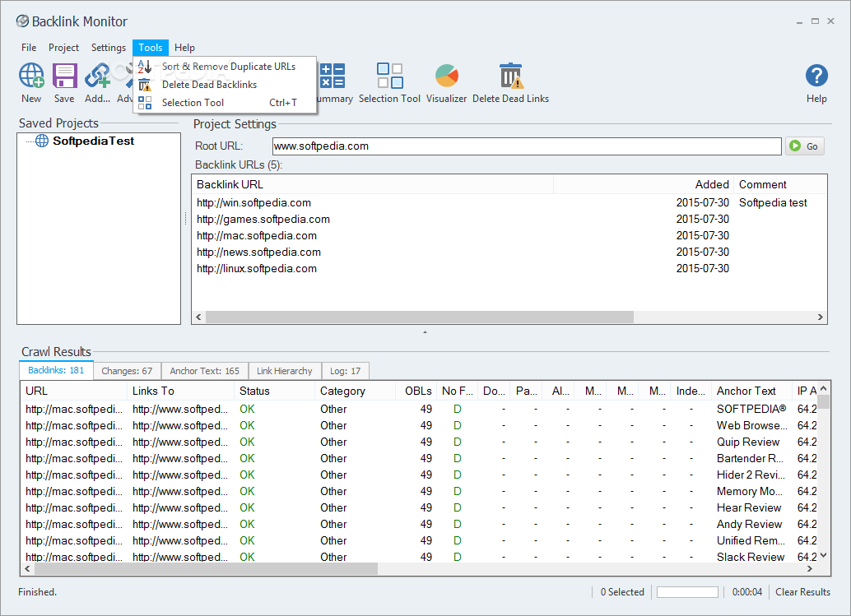Click Clear Results in status bar
The image size is (851, 616).
[802, 592]
